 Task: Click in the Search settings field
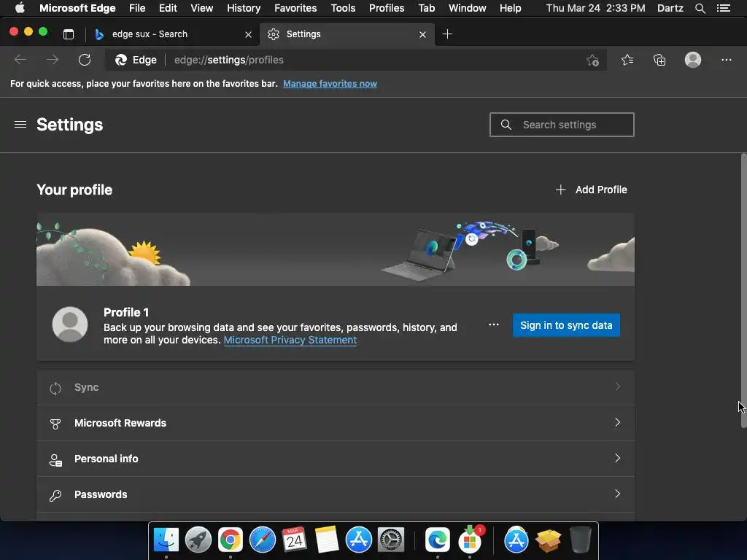tap(562, 125)
